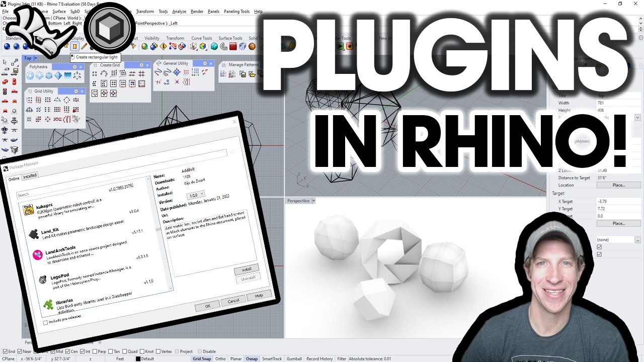The image size is (644, 362).
Task: Click the Create rectangular light toolbar icon
Action: pos(74,46)
